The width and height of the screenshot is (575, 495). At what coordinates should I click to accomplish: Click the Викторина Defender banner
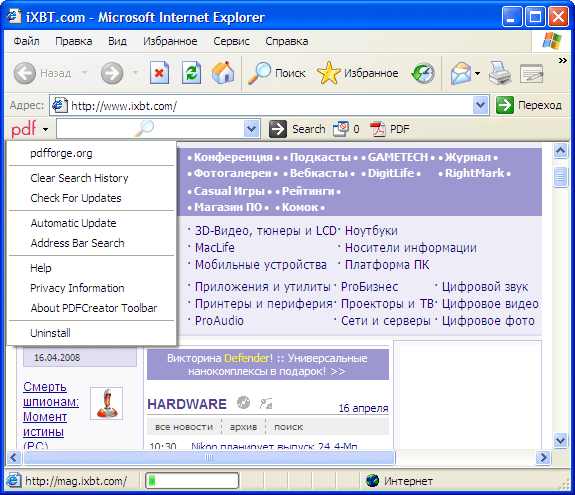click(x=268, y=364)
